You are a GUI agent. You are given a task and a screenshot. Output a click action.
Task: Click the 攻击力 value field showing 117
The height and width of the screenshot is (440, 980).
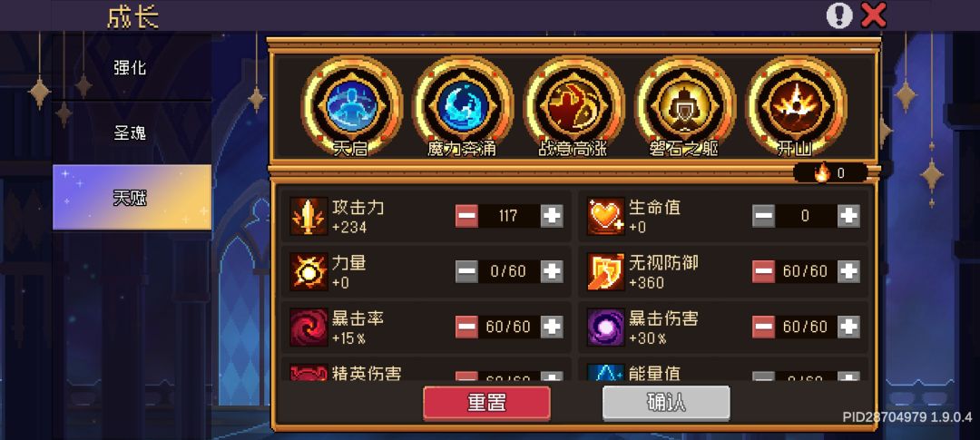point(509,216)
